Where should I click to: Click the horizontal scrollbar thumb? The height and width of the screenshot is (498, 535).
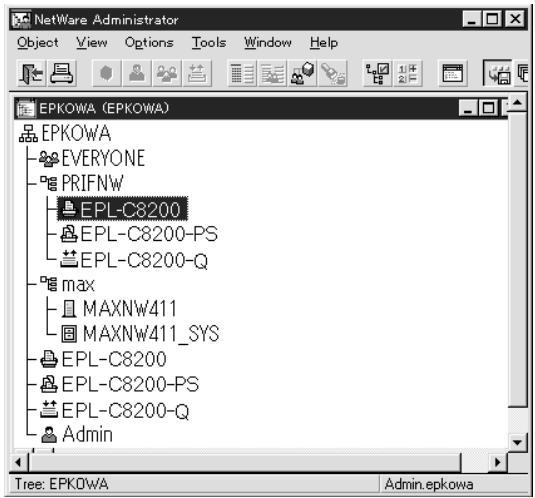[245, 463]
